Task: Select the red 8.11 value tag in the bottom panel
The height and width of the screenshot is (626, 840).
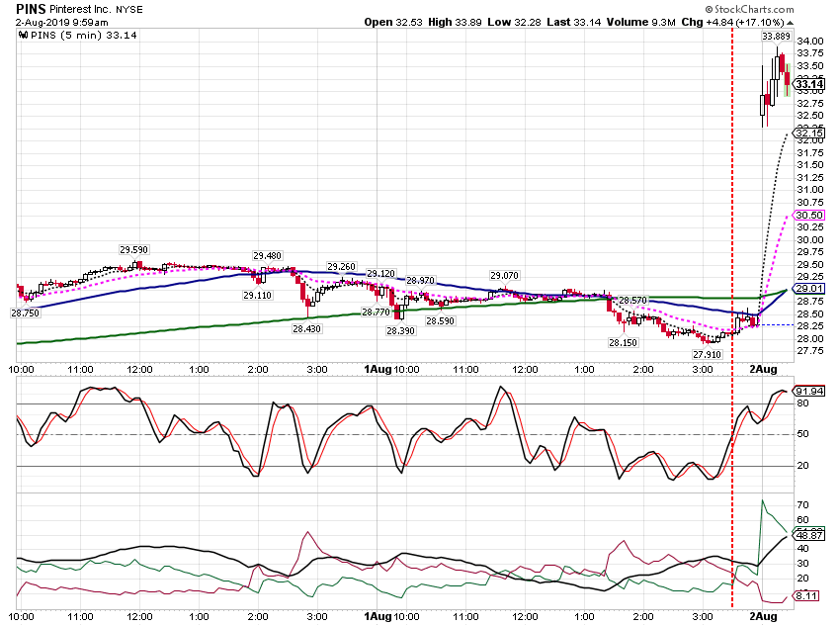Action: coord(806,595)
